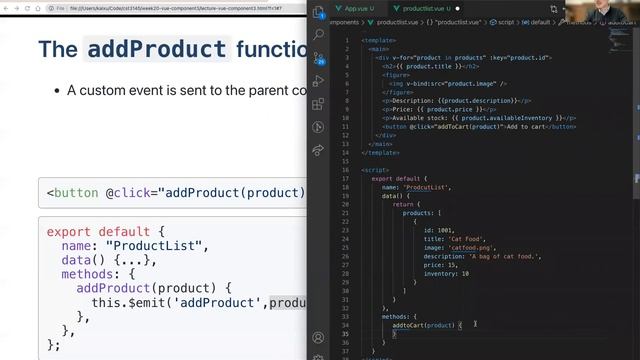The width and height of the screenshot is (640, 360).
Task: Open the default breadcrumb
Action: tap(536, 22)
